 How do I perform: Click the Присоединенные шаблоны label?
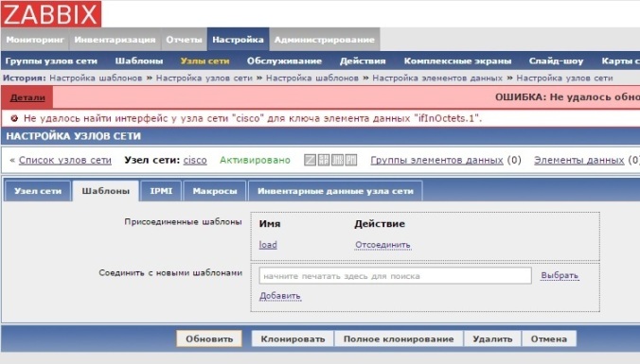click(x=183, y=222)
